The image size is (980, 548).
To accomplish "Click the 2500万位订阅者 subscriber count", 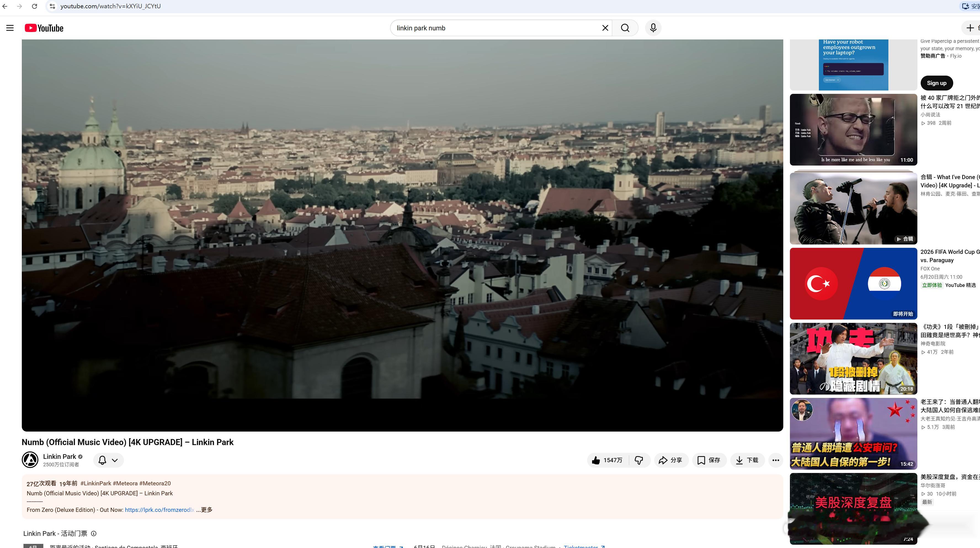I will click(x=61, y=465).
